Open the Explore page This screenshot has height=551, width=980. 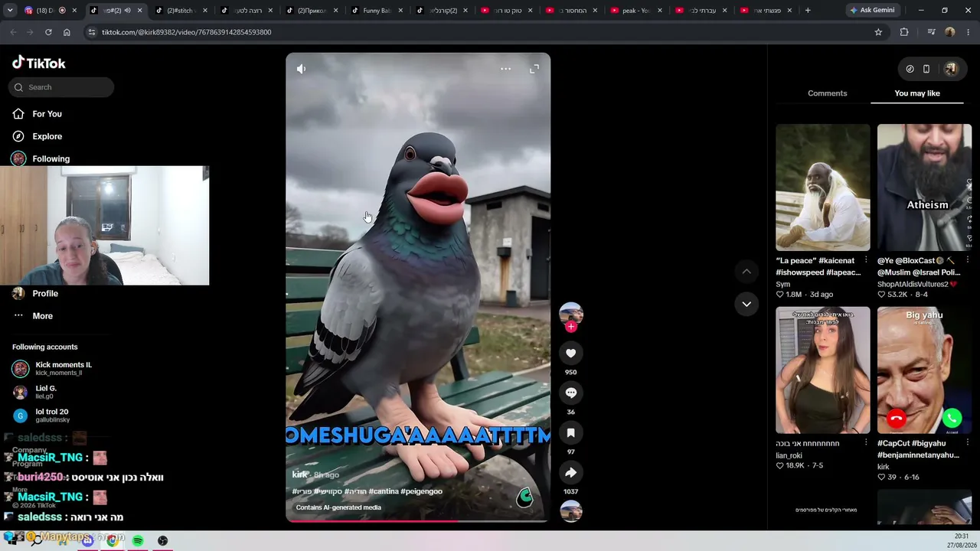tap(47, 136)
